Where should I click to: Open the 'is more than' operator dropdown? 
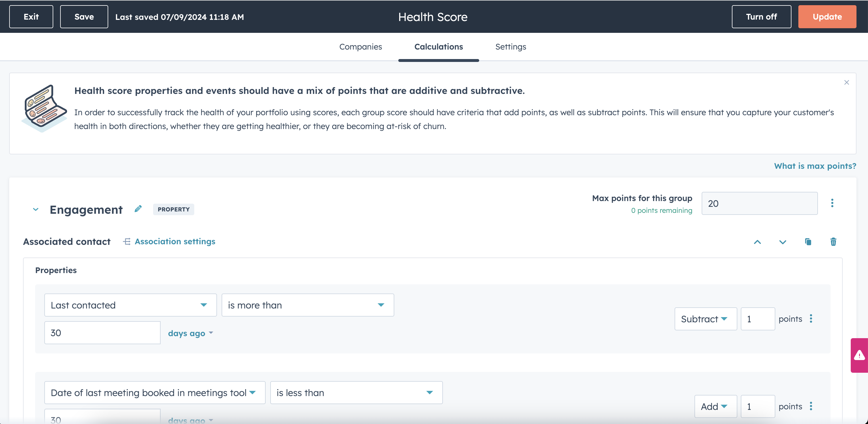(307, 305)
